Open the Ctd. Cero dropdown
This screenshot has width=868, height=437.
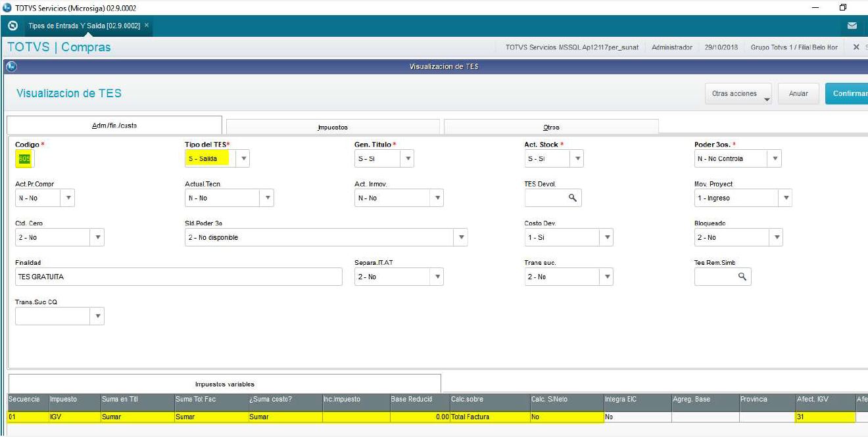tap(97, 237)
